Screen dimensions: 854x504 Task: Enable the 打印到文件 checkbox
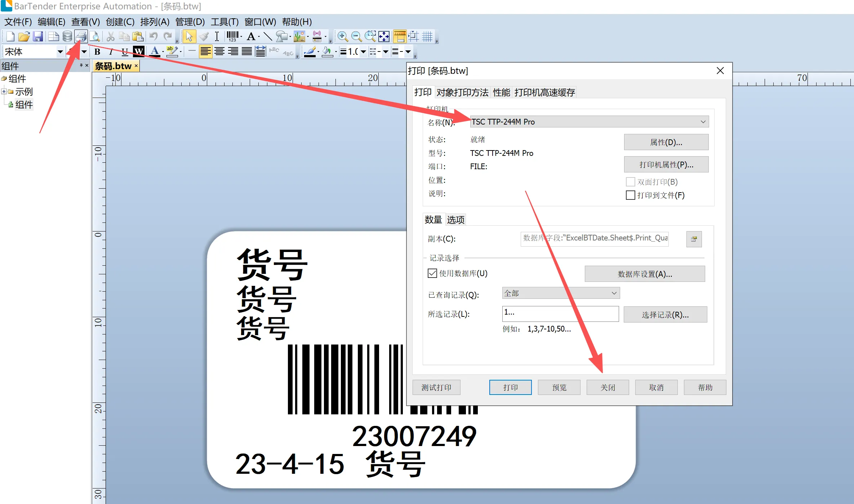(x=630, y=195)
